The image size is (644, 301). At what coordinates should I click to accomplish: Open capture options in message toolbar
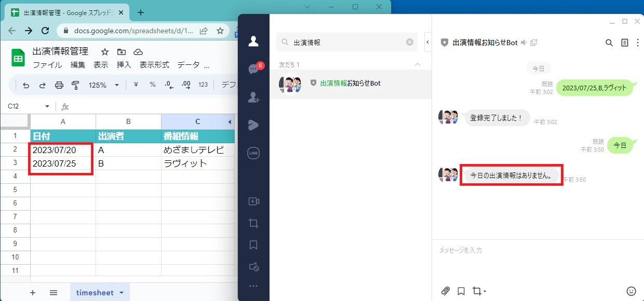pos(479,291)
